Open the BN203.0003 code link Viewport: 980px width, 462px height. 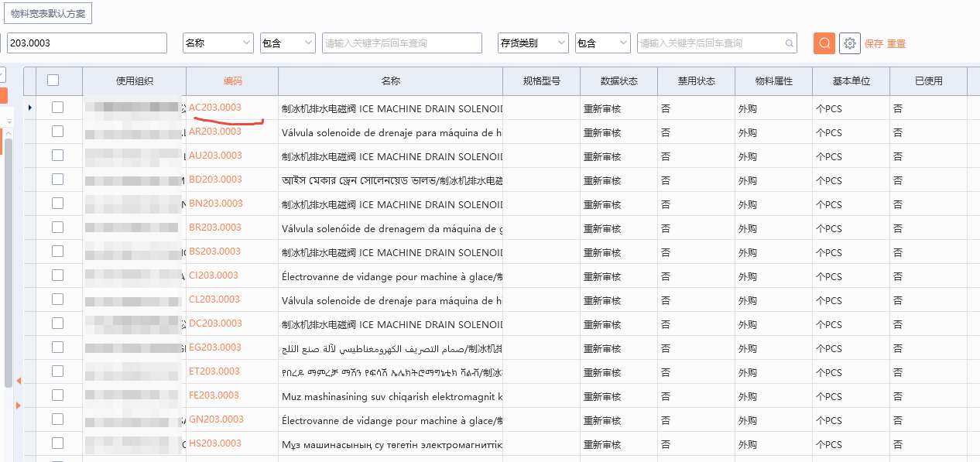click(x=216, y=204)
